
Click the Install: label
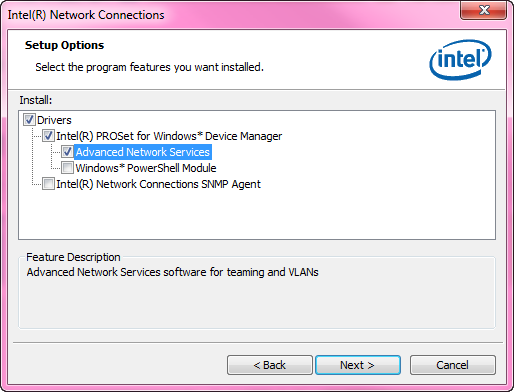(x=36, y=100)
